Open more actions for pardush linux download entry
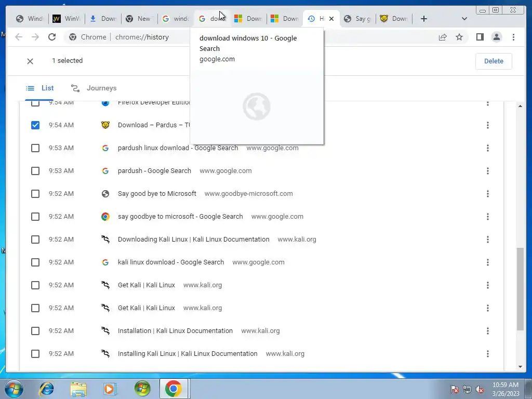The image size is (532, 399). [487, 148]
